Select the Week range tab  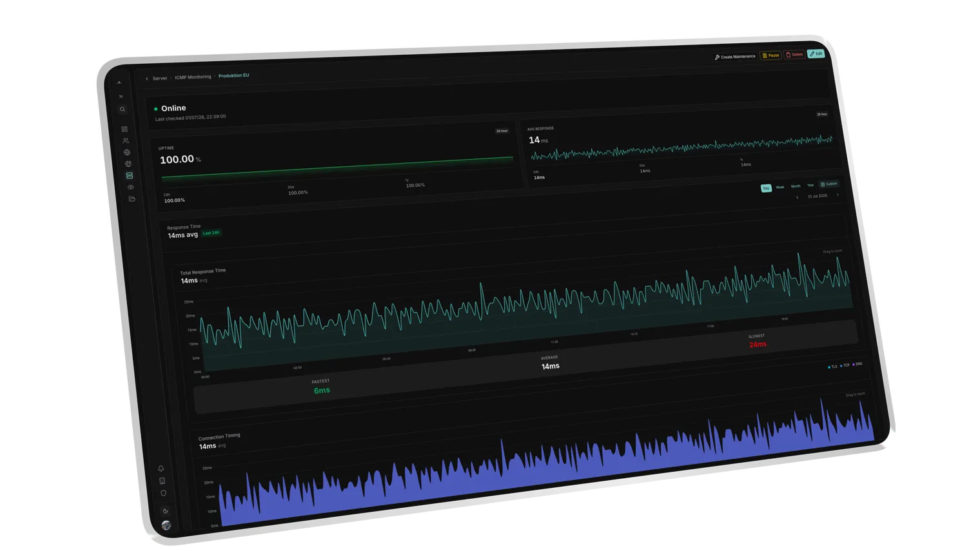780,187
